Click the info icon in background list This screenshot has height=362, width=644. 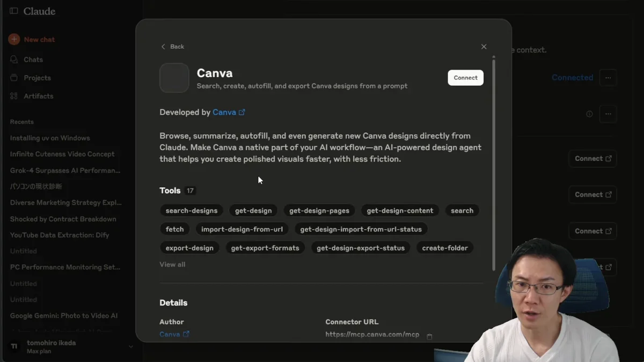[x=589, y=114]
